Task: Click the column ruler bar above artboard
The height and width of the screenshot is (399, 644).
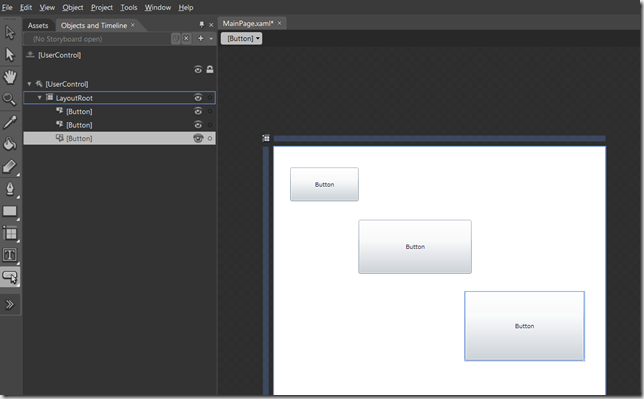Action: click(439, 138)
